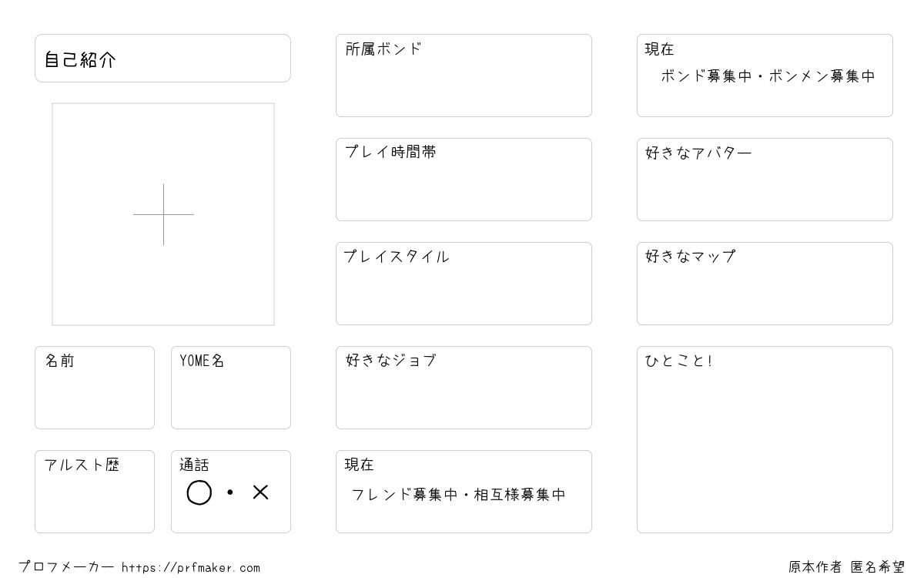Click the 名前 input box
This screenshot has height=578, width=924.
[x=95, y=388]
